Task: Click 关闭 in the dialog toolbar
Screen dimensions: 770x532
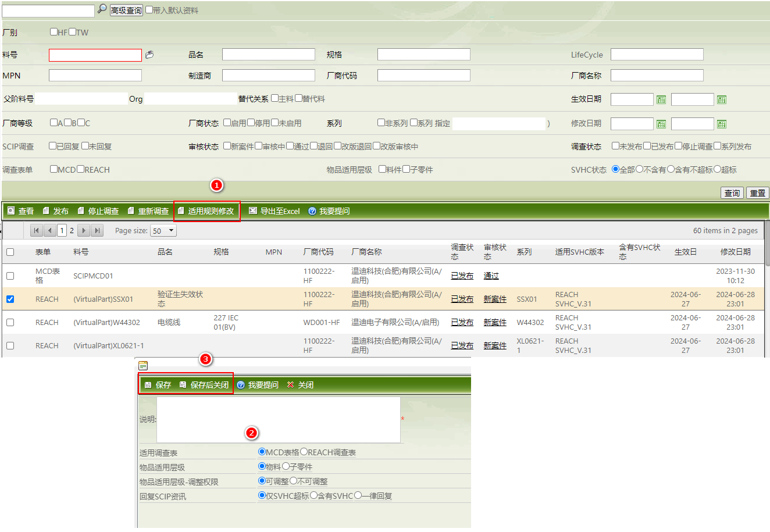Action: pos(301,385)
